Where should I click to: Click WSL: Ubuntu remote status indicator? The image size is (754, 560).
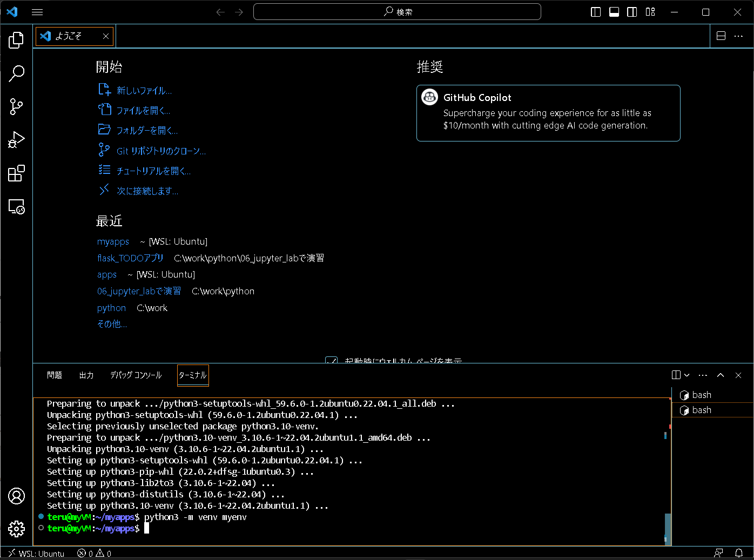pyautogui.click(x=36, y=554)
